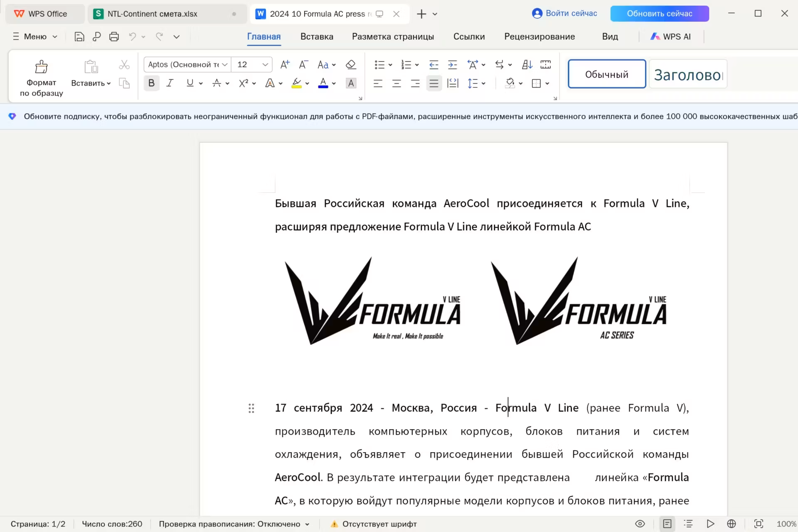Open spell check status dropdown
Screen dimensions: 798x532
pos(307,524)
